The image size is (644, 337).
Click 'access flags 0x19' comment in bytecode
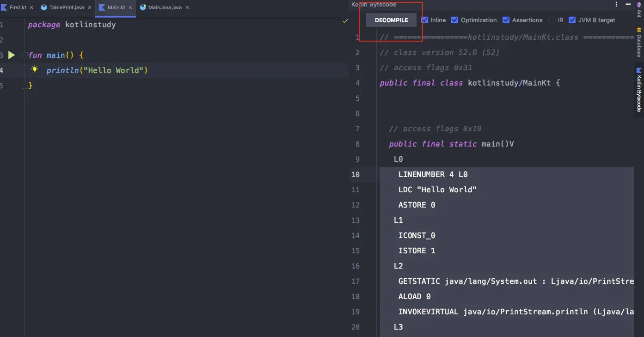[435, 129]
